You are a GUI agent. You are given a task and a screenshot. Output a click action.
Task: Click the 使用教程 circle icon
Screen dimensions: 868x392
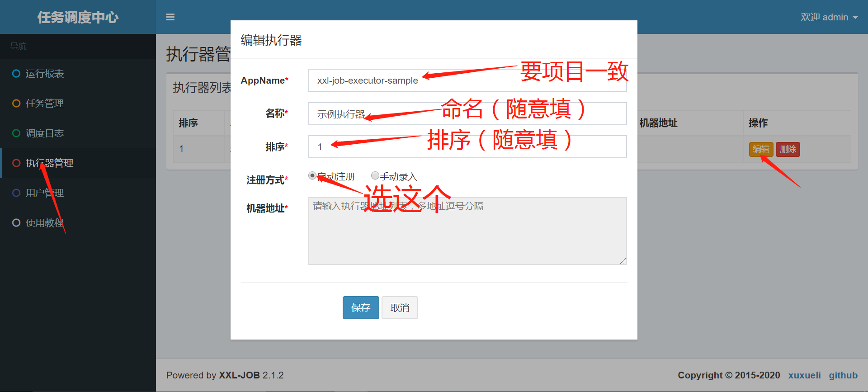[16, 222]
